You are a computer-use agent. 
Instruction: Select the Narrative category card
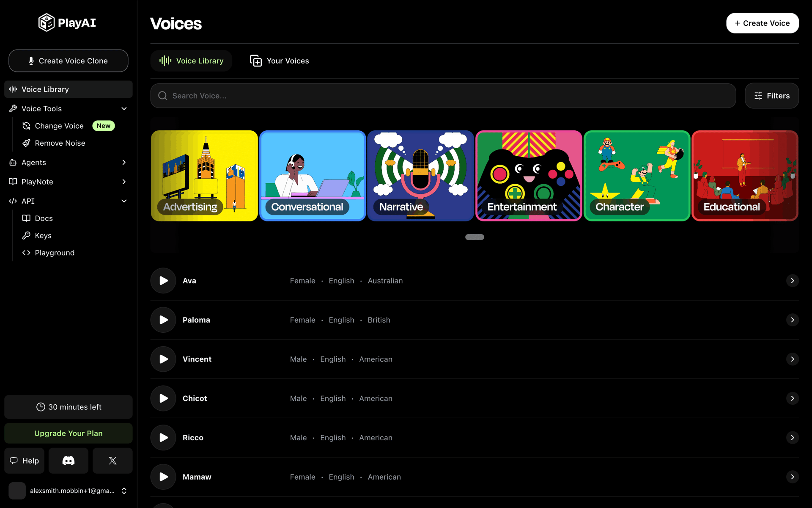tap(420, 176)
